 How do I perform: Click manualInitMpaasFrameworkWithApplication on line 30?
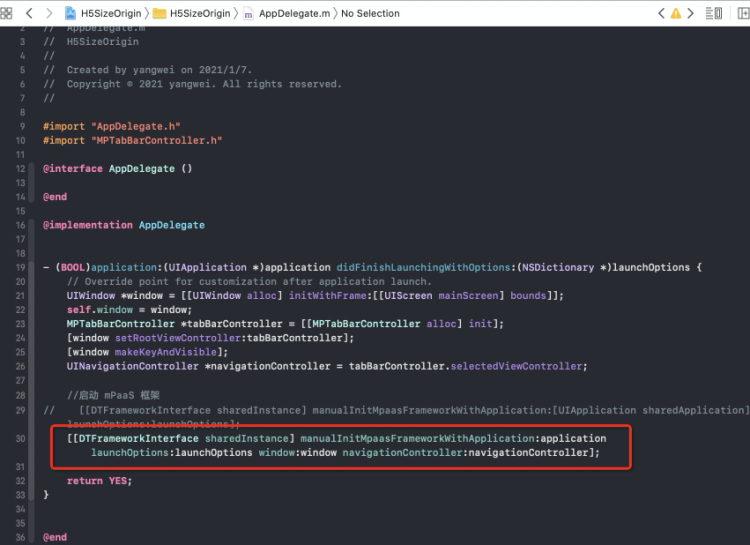417,438
